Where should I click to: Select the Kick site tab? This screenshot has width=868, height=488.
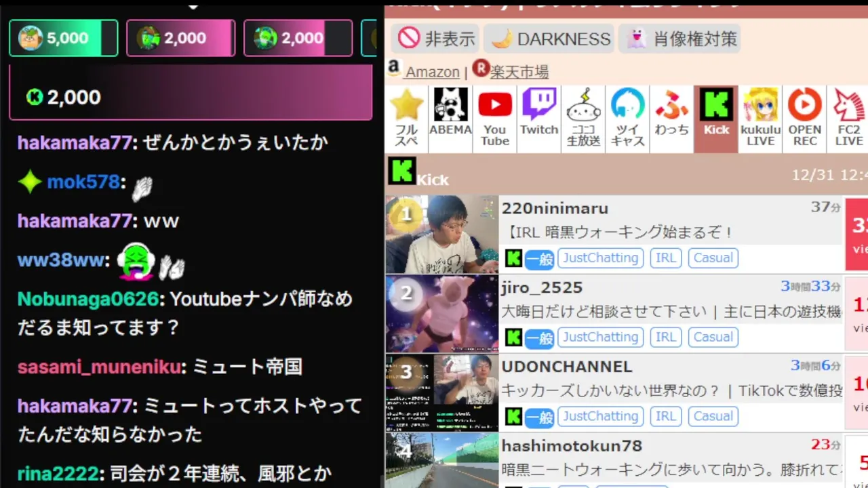pos(716,119)
